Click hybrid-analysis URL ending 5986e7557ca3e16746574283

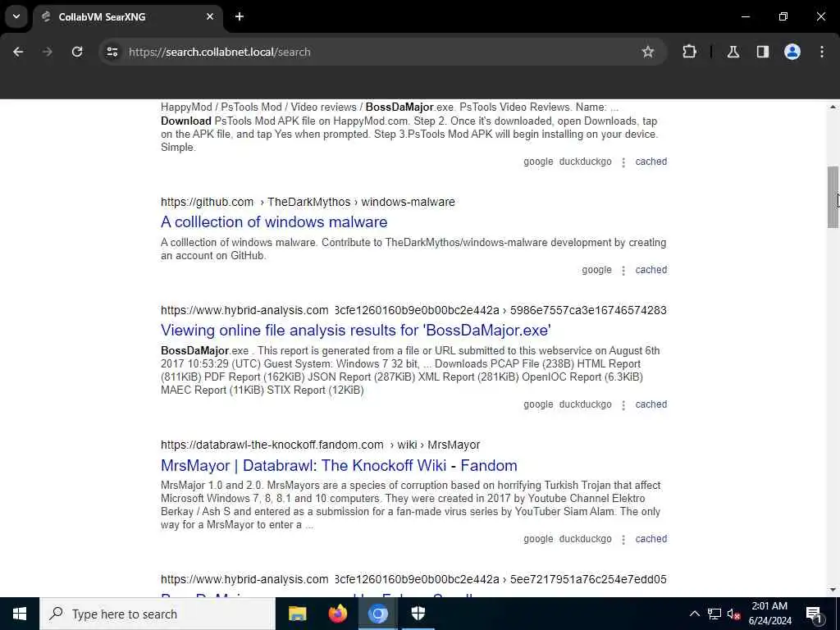413,310
